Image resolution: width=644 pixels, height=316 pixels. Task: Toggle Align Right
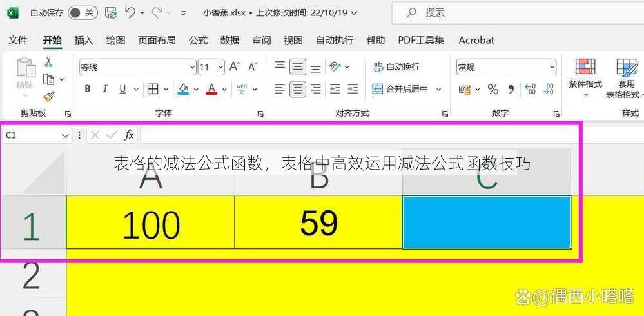315,89
